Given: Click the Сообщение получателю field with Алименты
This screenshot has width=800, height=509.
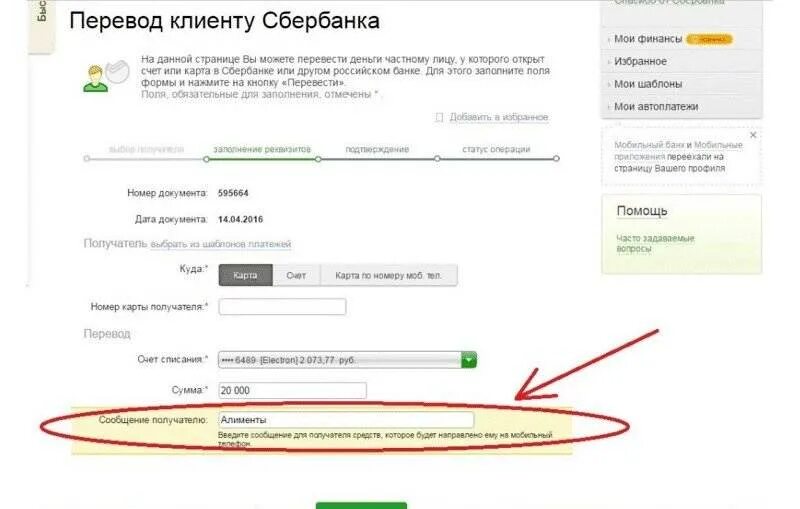Looking at the screenshot, I should (x=346, y=420).
